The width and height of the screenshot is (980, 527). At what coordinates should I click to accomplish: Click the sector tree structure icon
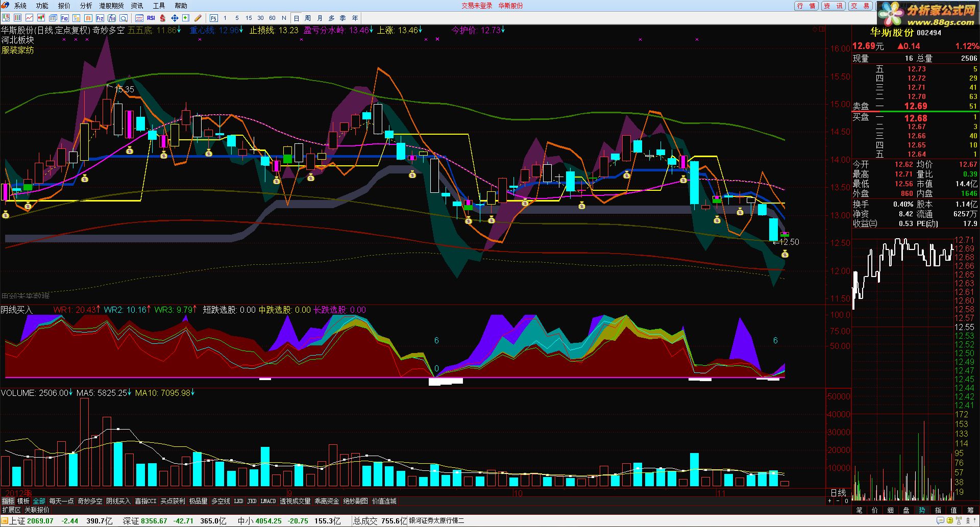pos(76,18)
